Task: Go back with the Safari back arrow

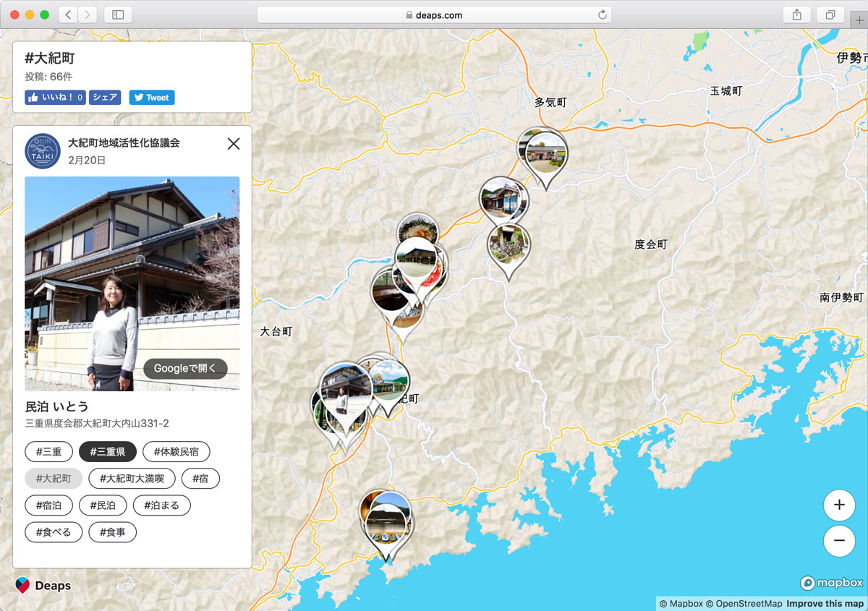Action: click(x=67, y=14)
